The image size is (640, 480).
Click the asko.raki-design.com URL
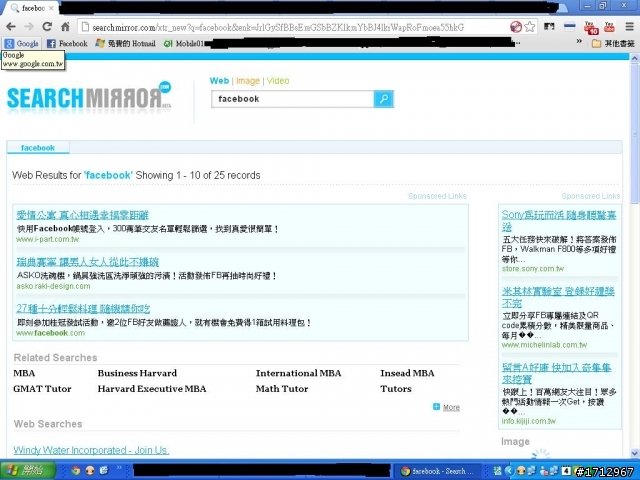tap(53, 286)
